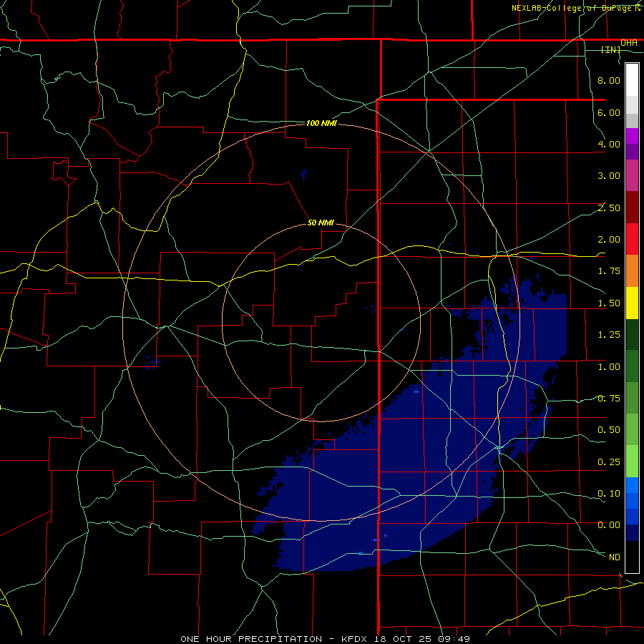Click the 1.00 legend value
The width and height of the screenshot is (644, 644).
609,367
